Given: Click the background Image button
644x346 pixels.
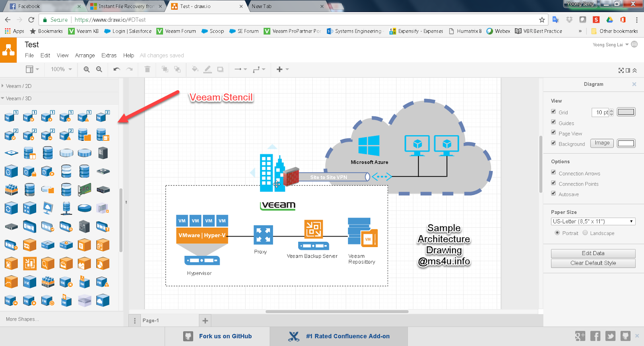Looking at the screenshot, I should pos(602,143).
